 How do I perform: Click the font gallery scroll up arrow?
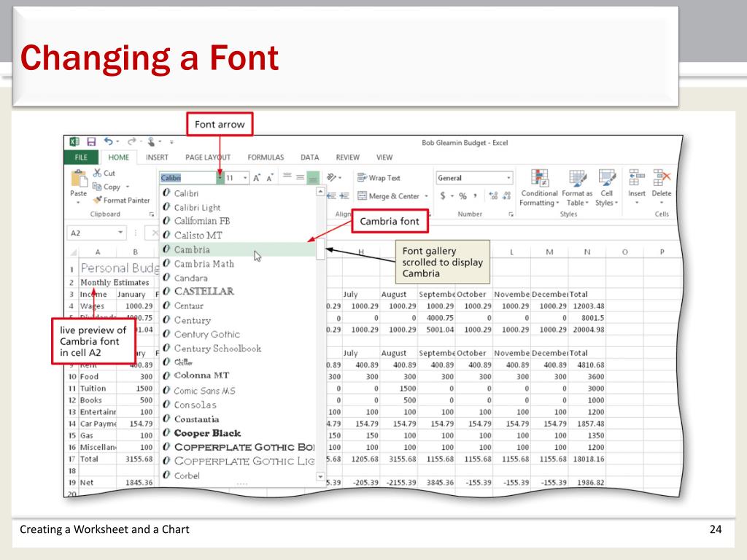click(x=321, y=191)
